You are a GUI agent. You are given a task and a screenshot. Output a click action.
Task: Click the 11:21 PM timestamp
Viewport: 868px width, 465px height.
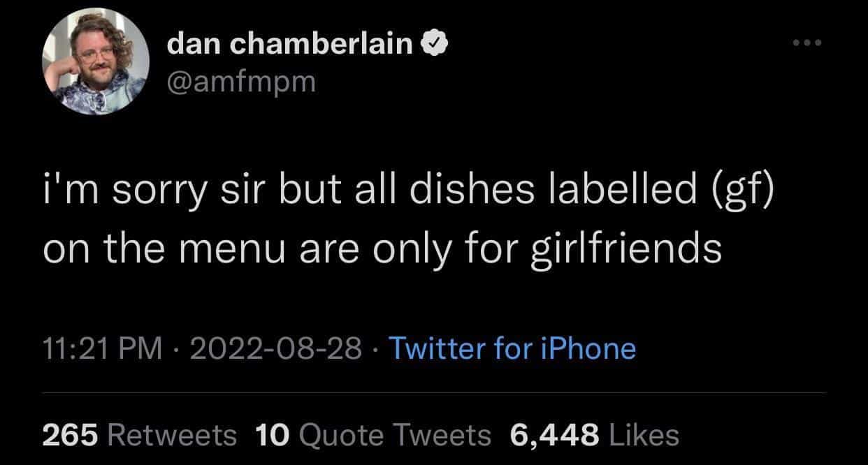[x=102, y=348]
